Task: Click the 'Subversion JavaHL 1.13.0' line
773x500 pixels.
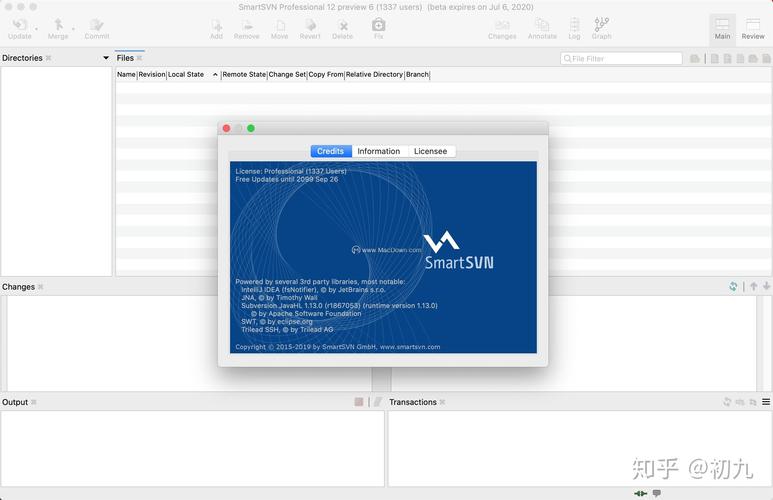Action: click(339, 305)
